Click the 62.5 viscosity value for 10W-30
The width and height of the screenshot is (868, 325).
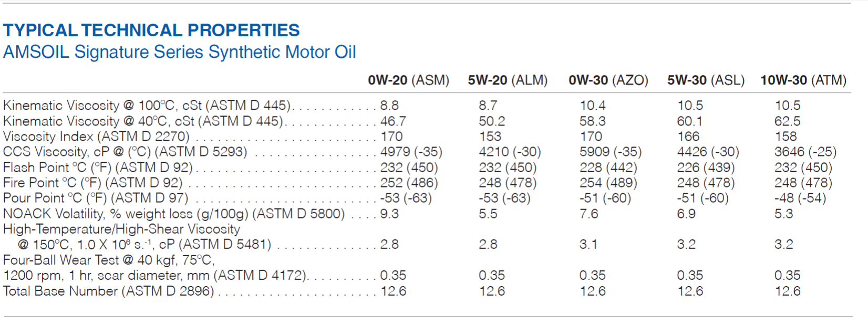pos(788,121)
